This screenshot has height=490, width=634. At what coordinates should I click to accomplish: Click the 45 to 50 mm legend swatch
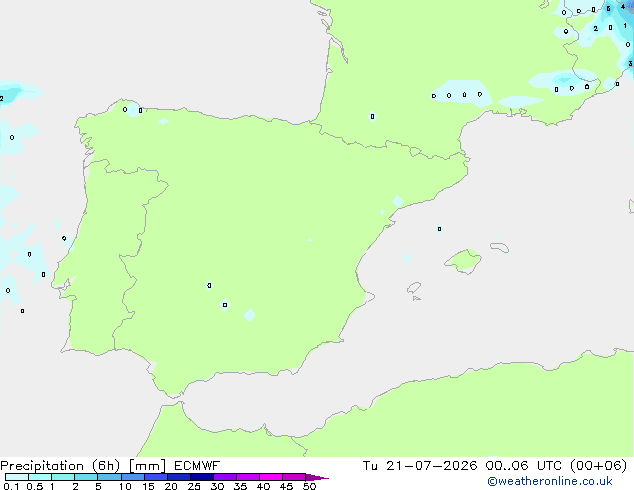tap(294, 477)
